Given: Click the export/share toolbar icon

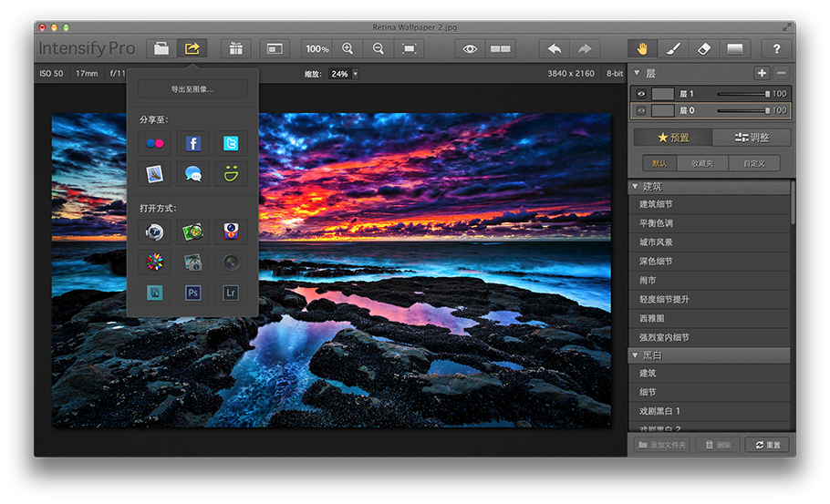Looking at the screenshot, I should tap(192, 48).
